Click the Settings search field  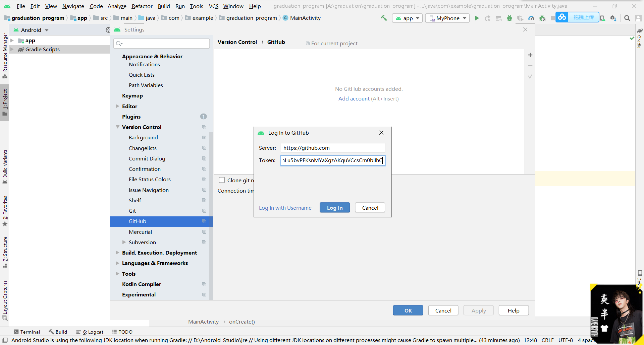point(162,44)
